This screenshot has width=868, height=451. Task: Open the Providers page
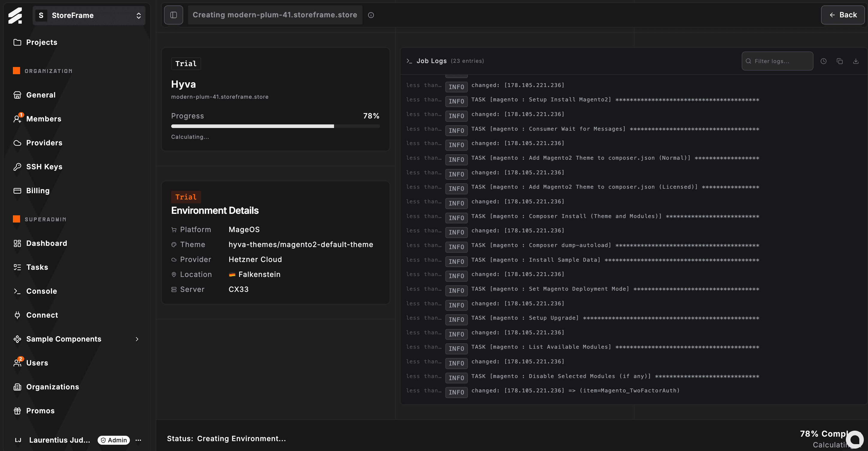(x=44, y=143)
